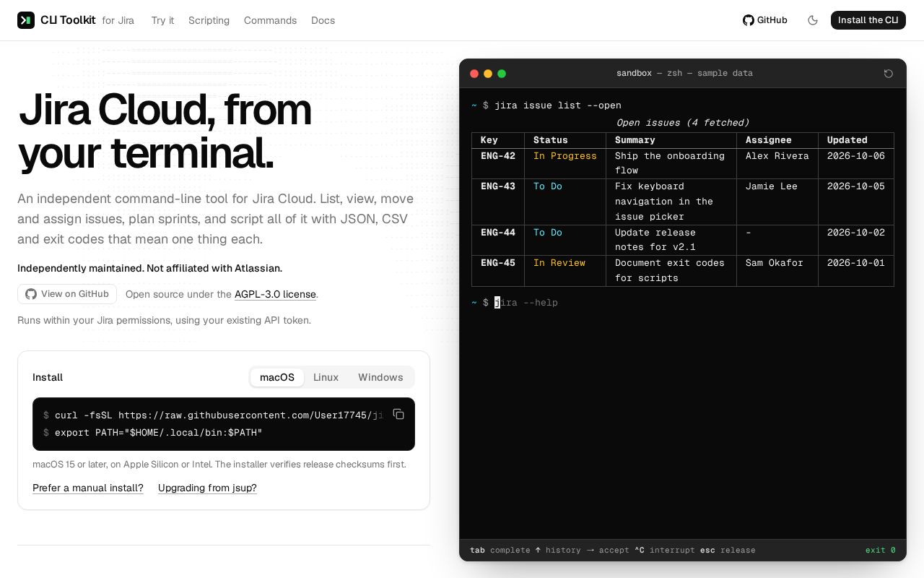Click the green terminal window dot
Screen dimensions: 924x578
[x=502, y=73]
